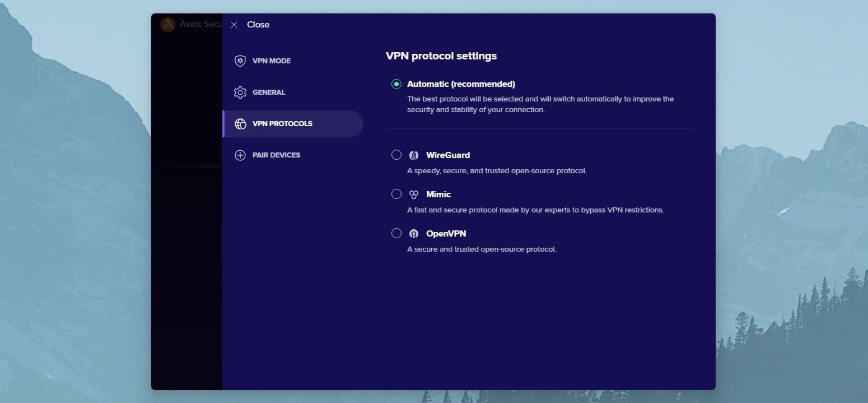Click the OpenVPN protocol logo icon
The image size is (868, 403).
[414, 234]
